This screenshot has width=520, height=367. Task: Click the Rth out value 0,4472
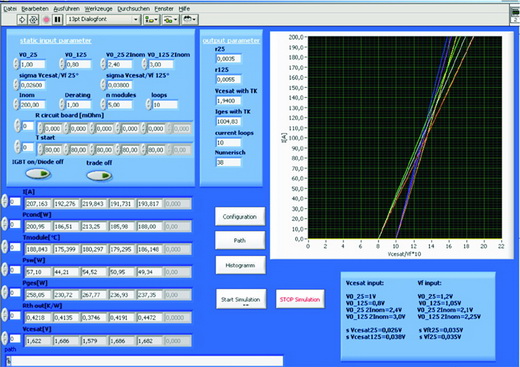(x=149, y=318)
